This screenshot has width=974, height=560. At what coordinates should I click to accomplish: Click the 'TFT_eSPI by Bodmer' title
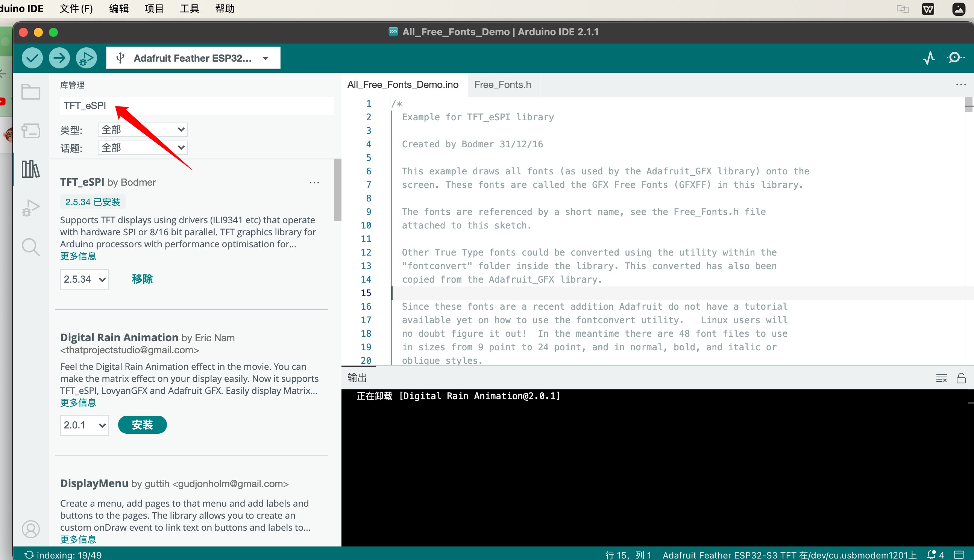(108, 182)
